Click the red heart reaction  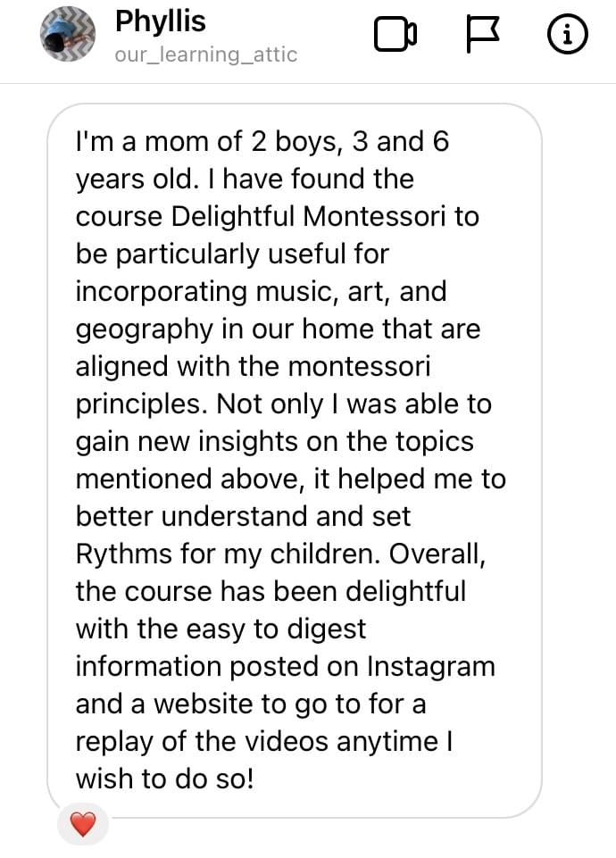tap(83, 824)
